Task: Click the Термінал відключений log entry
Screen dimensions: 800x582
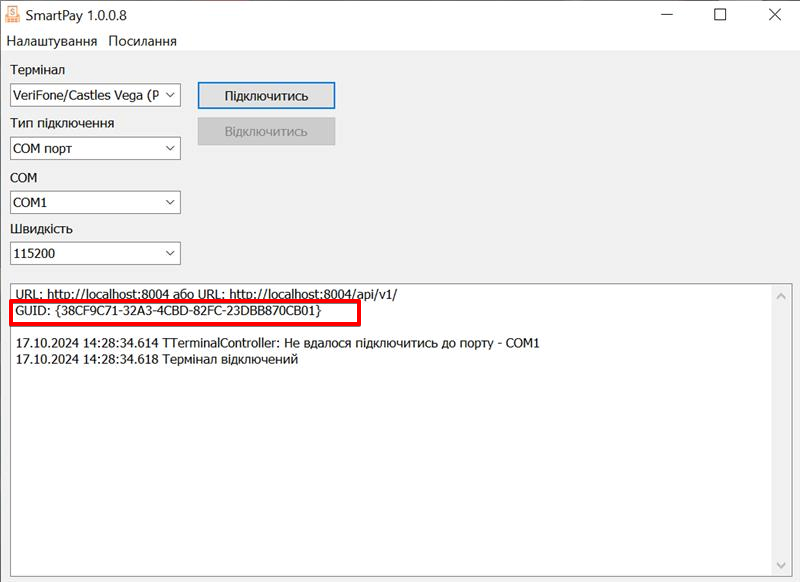Action: click(x=157, y=360)
